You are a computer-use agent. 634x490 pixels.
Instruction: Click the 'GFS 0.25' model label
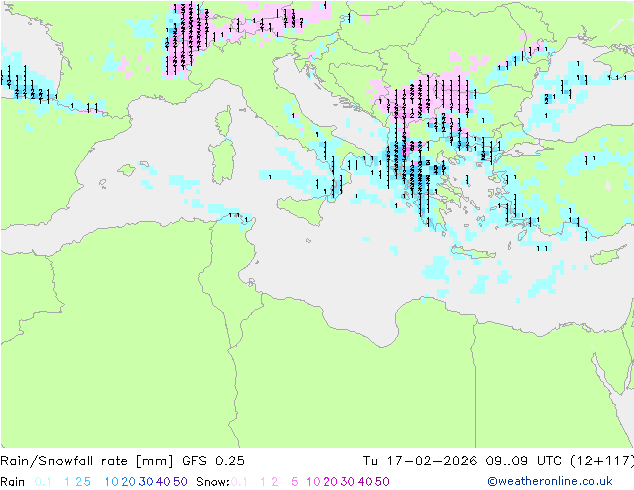[213, 461]
